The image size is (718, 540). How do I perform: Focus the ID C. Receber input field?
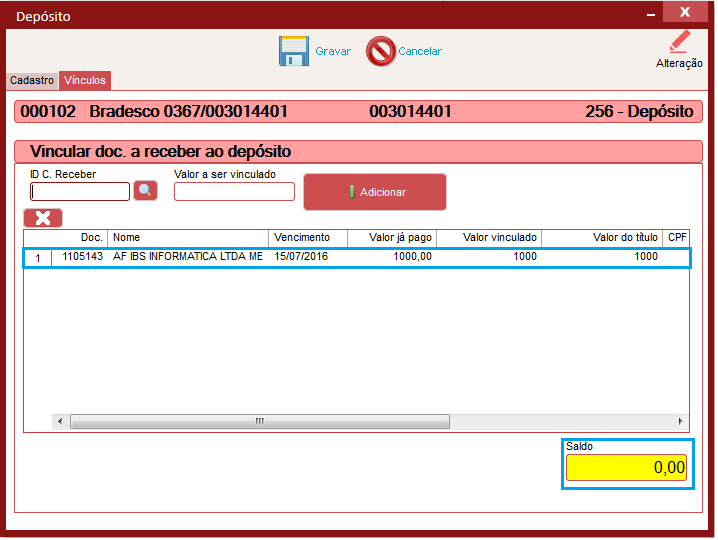[80, 191]
